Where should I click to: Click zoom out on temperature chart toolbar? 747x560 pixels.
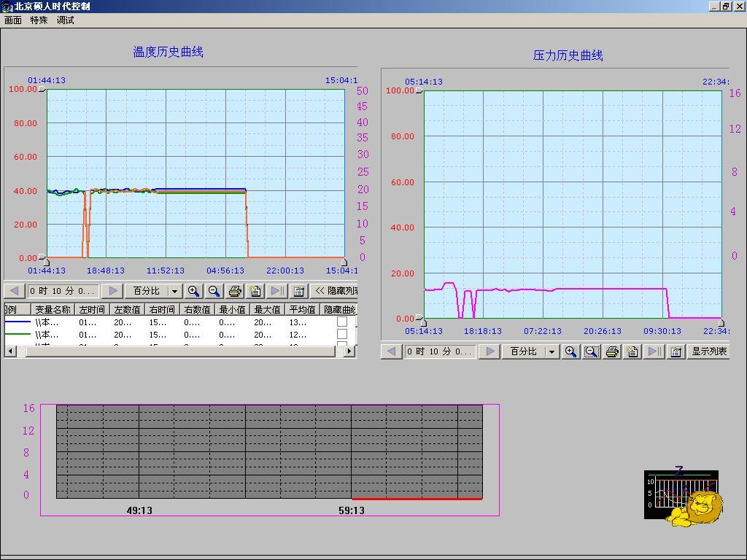tap(214, 291)
